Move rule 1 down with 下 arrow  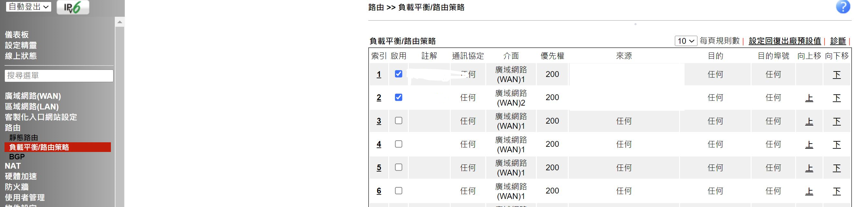point(837,74)
